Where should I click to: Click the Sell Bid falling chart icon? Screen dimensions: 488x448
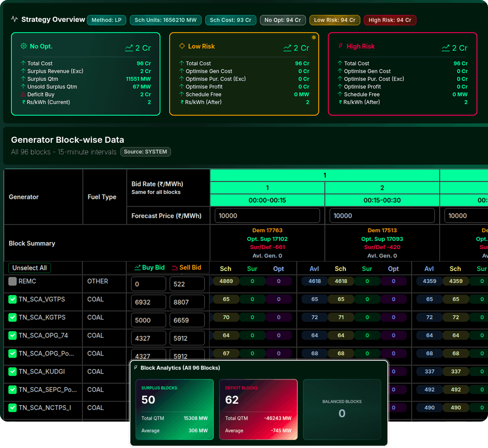pos(175,267)
